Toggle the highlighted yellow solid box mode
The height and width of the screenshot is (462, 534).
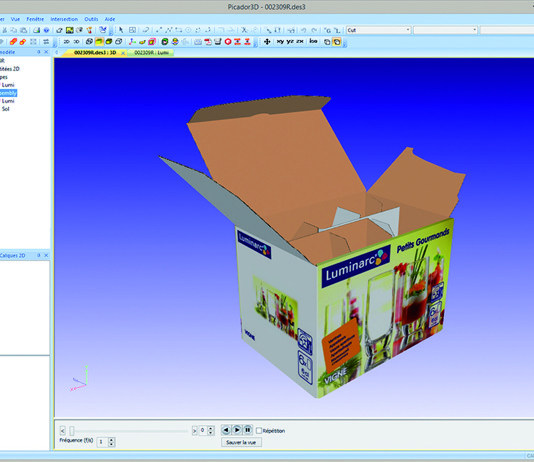click(x=99, y=42)
